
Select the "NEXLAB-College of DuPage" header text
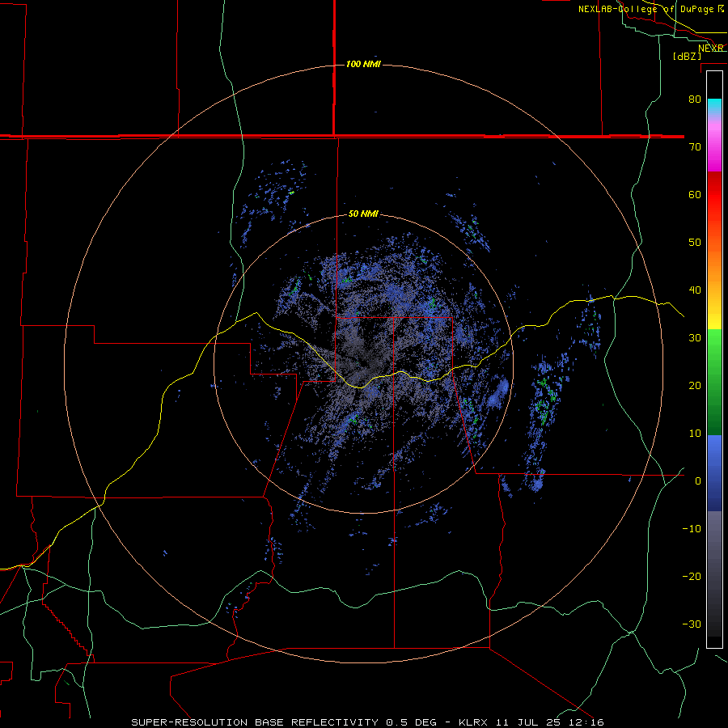[x=647, y=9]
